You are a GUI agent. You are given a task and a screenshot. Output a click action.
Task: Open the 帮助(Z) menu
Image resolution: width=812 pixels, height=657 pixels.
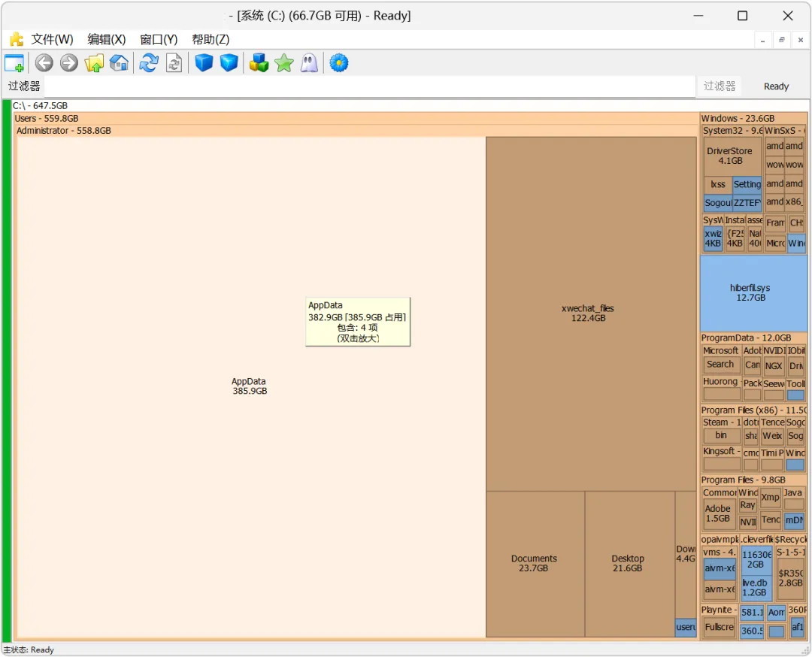click(x=211, y=39)
